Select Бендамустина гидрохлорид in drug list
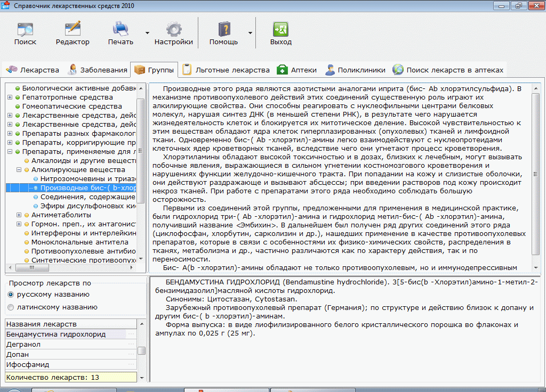Screen dimensions: 546x392 (x=71, y=334)
